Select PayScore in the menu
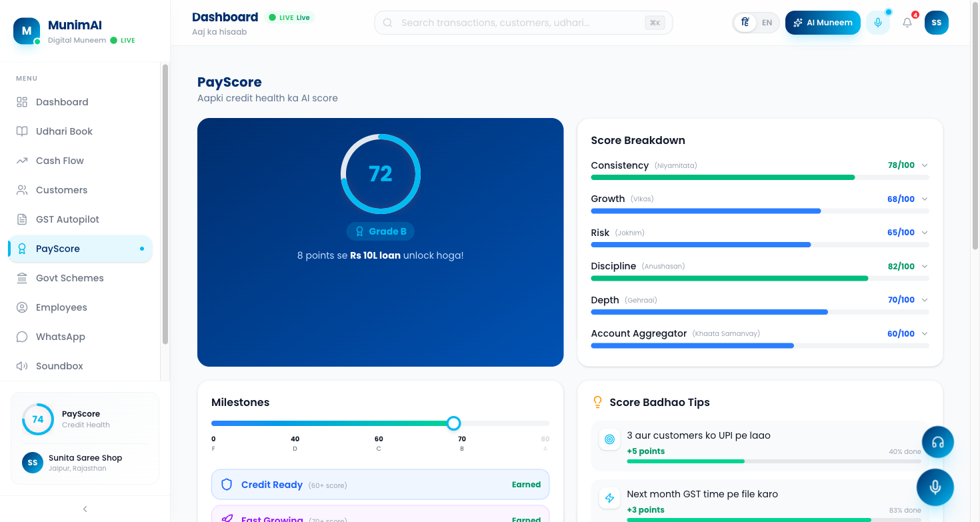This screenshot has width=980, height=522. pyautogui.click(x=59, y=248)
